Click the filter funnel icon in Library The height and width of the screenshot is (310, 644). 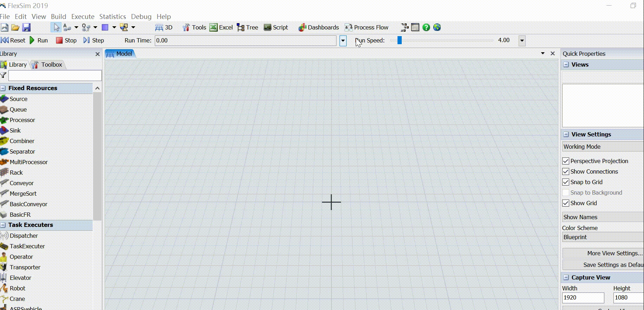[x=4, y=75]
